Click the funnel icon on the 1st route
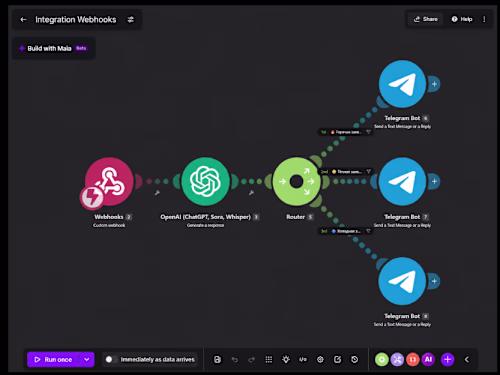 pyautogui.click(x=368, y=132)
